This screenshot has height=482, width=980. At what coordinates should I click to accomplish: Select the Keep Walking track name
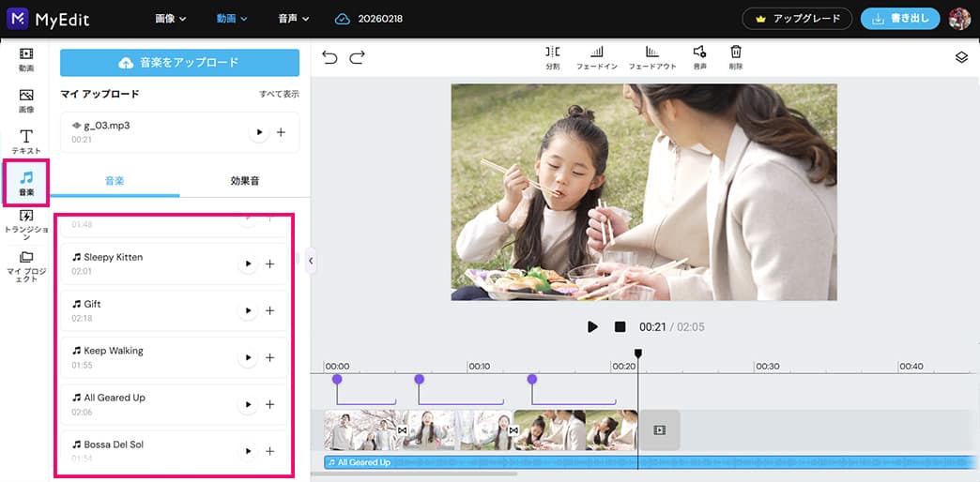(114, 351)
